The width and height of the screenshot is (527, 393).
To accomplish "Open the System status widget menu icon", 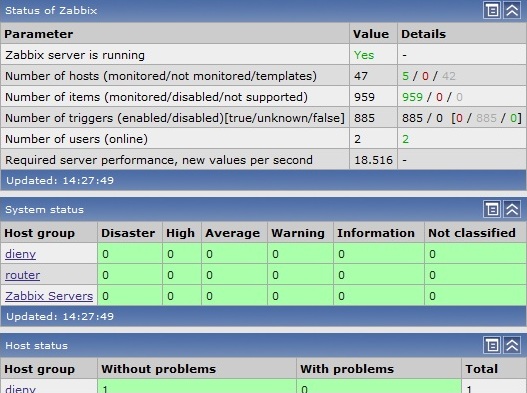I will [492, 209].
